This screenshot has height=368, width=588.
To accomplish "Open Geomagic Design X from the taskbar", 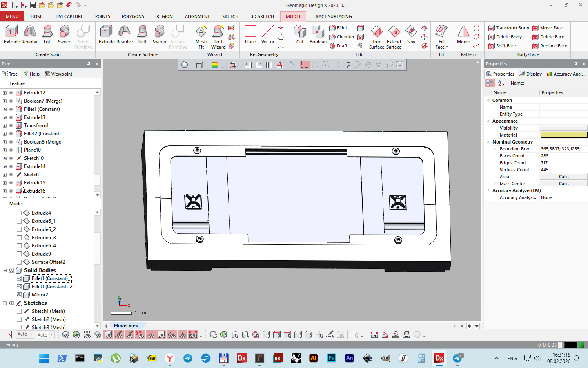I will [x=439, y=358].
